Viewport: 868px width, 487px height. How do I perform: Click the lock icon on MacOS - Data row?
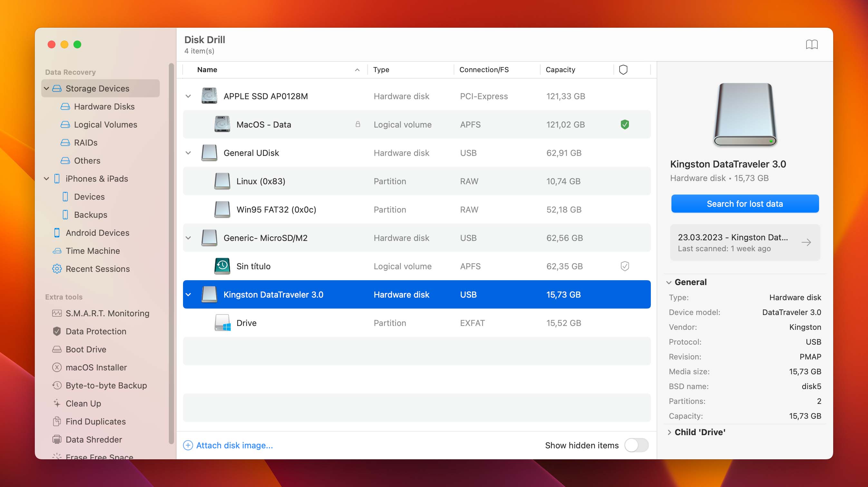click(358, 124)
